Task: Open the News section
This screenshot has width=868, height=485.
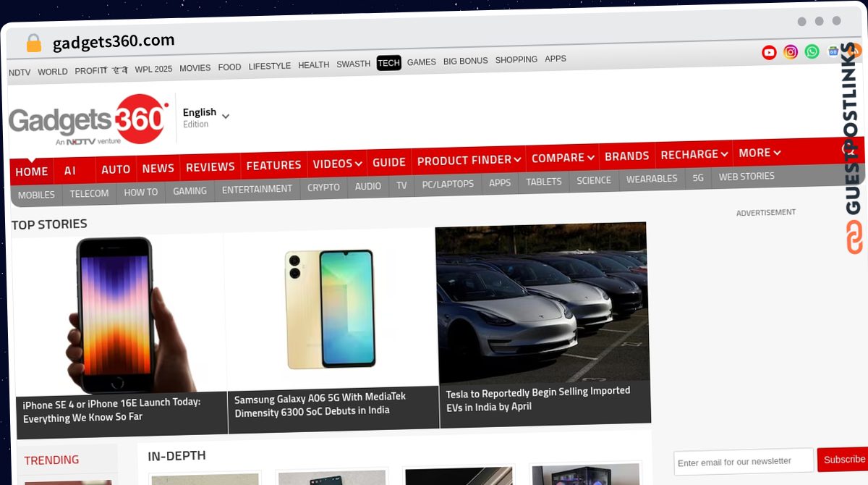Action: point(158,168)
